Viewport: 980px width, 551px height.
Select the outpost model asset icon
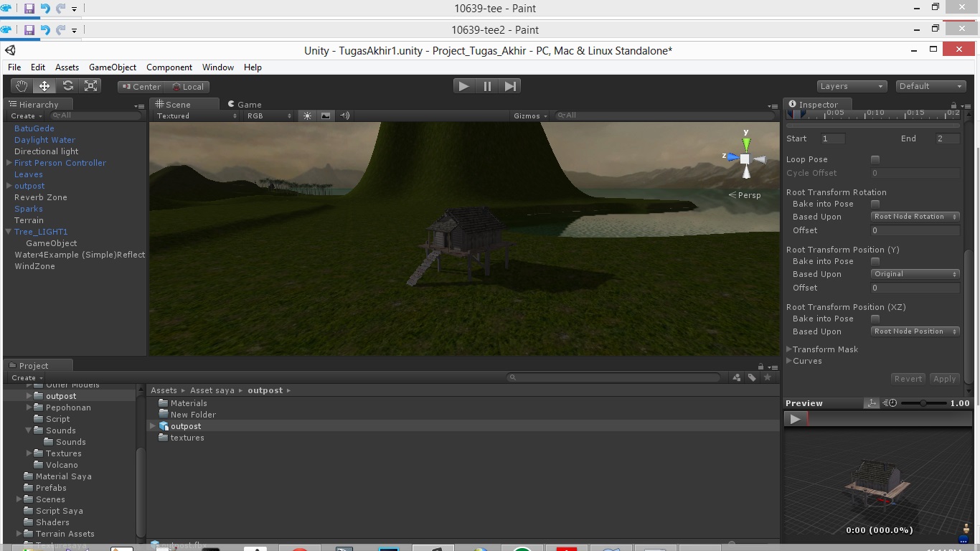coord(164,426)
